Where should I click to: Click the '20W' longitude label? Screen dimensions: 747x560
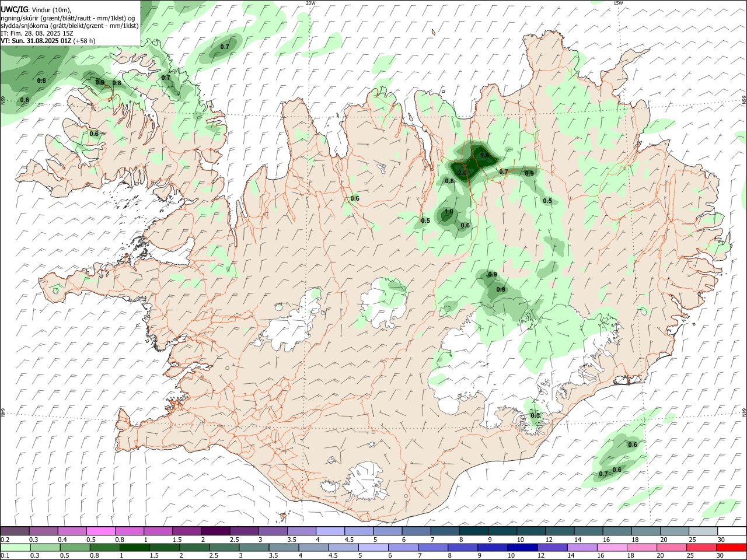(x=310, y=3)
